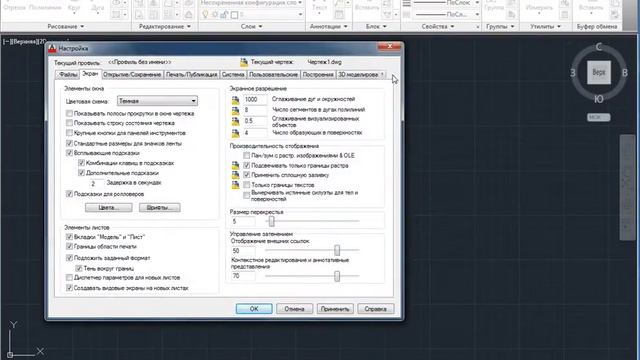Viewport: 640px width, 360px height.
Task: Click the layer color square icon in ribbon
Action: [234, 15]
